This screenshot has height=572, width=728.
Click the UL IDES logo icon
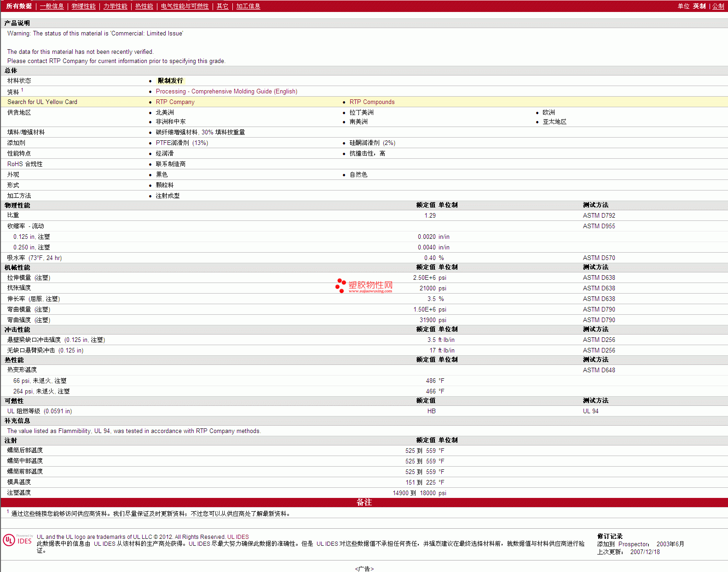[18, 540]
